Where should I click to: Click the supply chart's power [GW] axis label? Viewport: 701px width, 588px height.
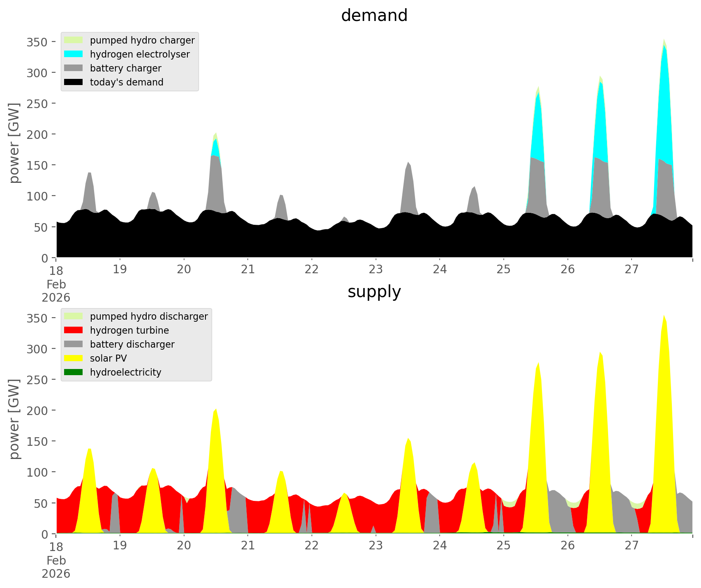point(14,419)
